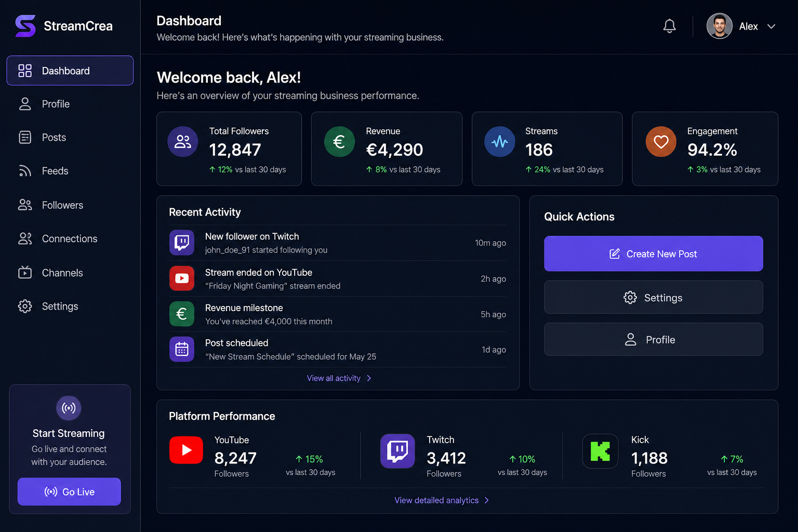Click the Revenue euro icon in stats
Screen dimensions: 798x532
(339, 141)
